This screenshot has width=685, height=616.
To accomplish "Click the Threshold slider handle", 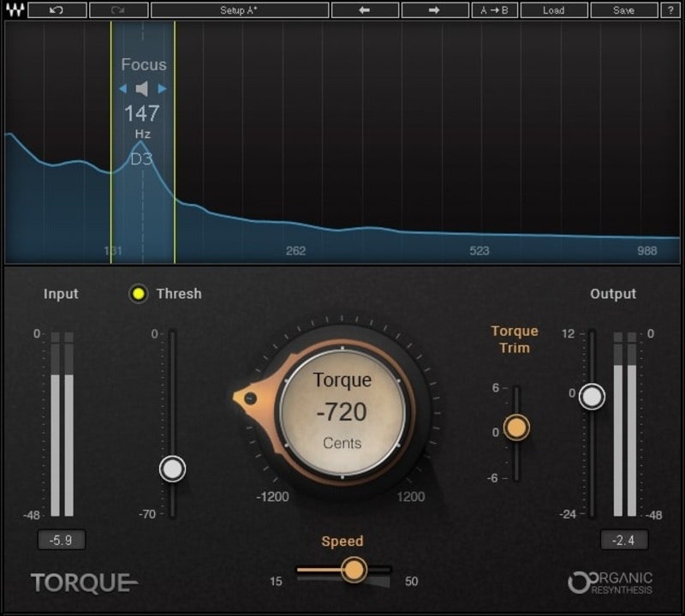I will [173, 469].
